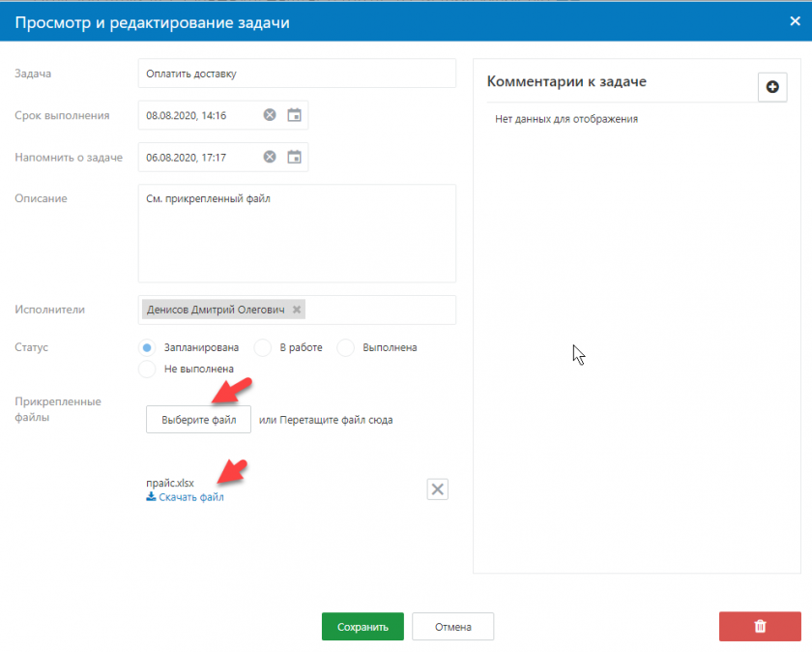Delete attached file прайс.xlsx
This screenshot has height=652, width=812.
tap(438, 489)
